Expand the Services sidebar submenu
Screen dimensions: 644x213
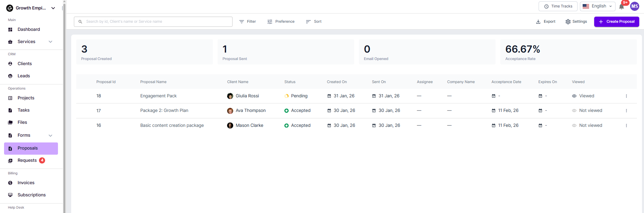click(x=51, y=42)
